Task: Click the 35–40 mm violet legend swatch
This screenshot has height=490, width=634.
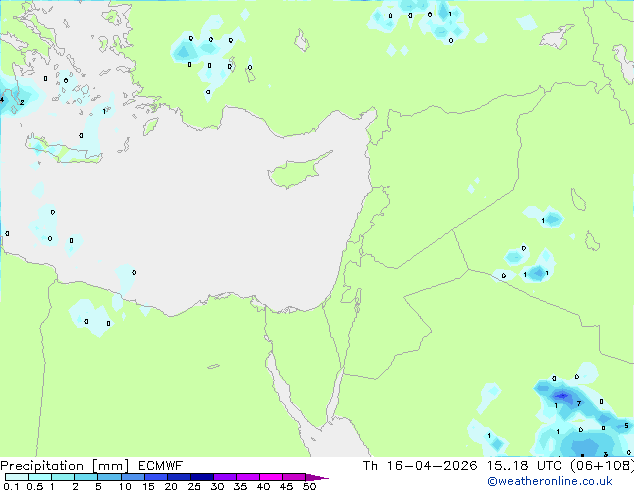Action: point(247,477)
